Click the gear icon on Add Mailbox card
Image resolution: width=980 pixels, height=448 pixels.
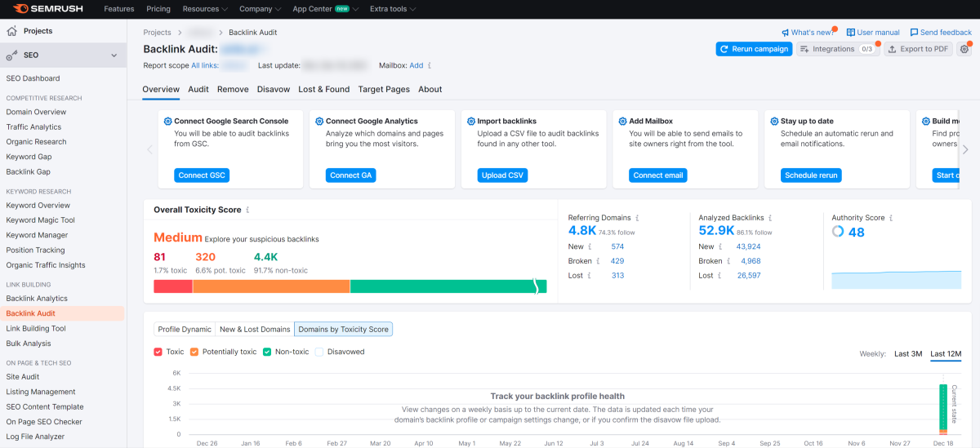(623, 121)
